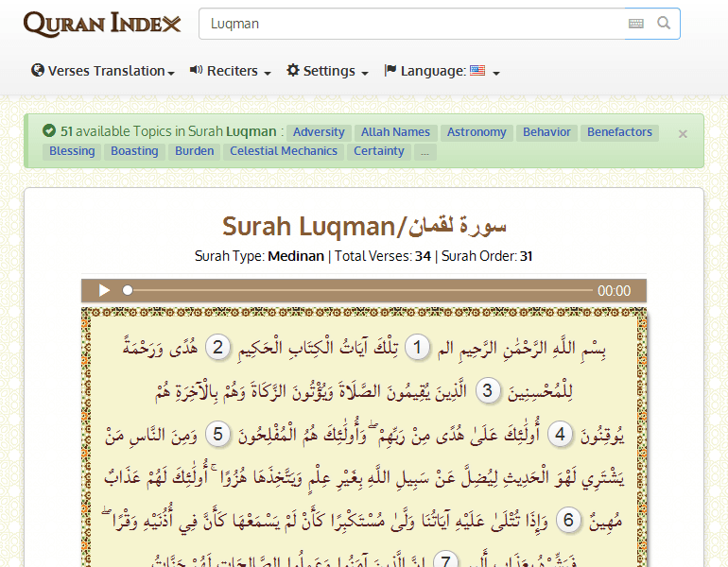This screenshot has width=728, height=567.
Task: Open the Settings dropdown
Action: click(327, 71)
